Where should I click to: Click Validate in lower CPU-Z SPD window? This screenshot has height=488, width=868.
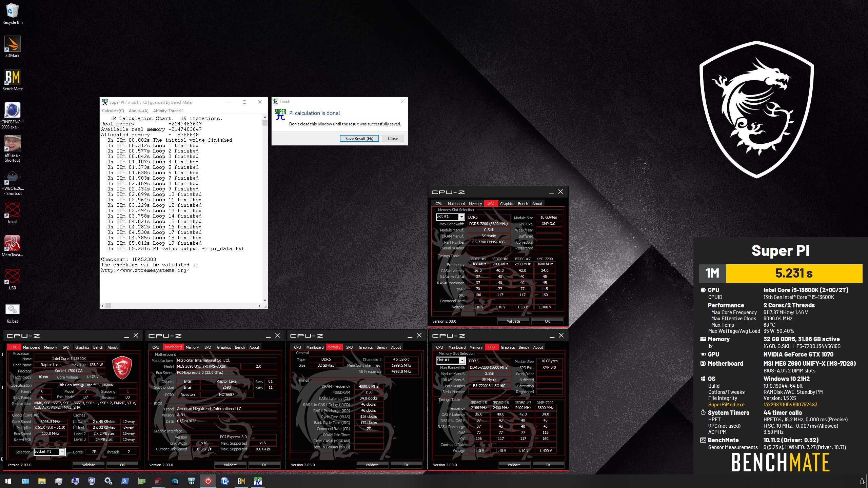click(x=514, y=465)
